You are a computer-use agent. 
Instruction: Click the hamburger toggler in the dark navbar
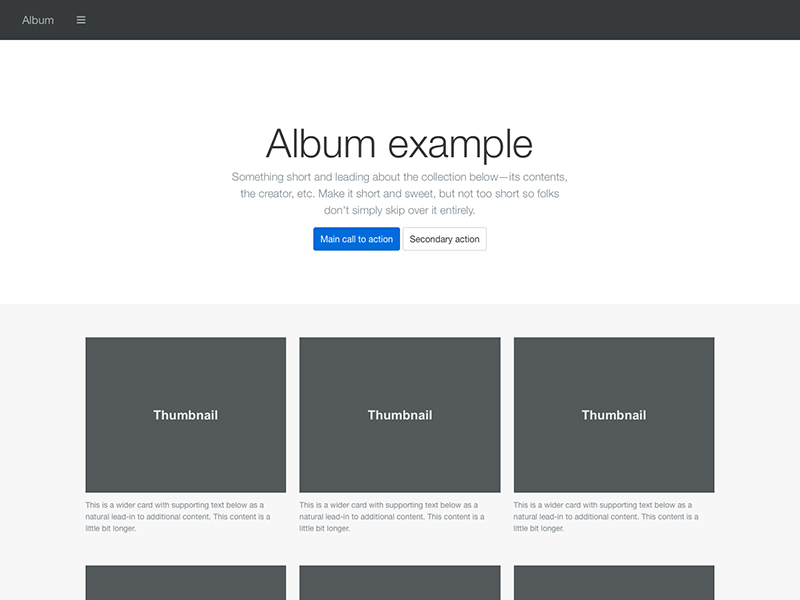[81, 19]
